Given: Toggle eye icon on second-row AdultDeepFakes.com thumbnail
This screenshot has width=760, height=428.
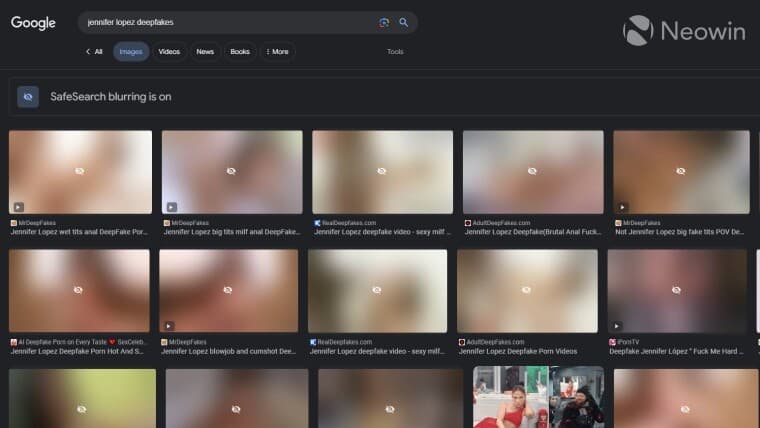Looking at the screenshot, I should [526, 290].
